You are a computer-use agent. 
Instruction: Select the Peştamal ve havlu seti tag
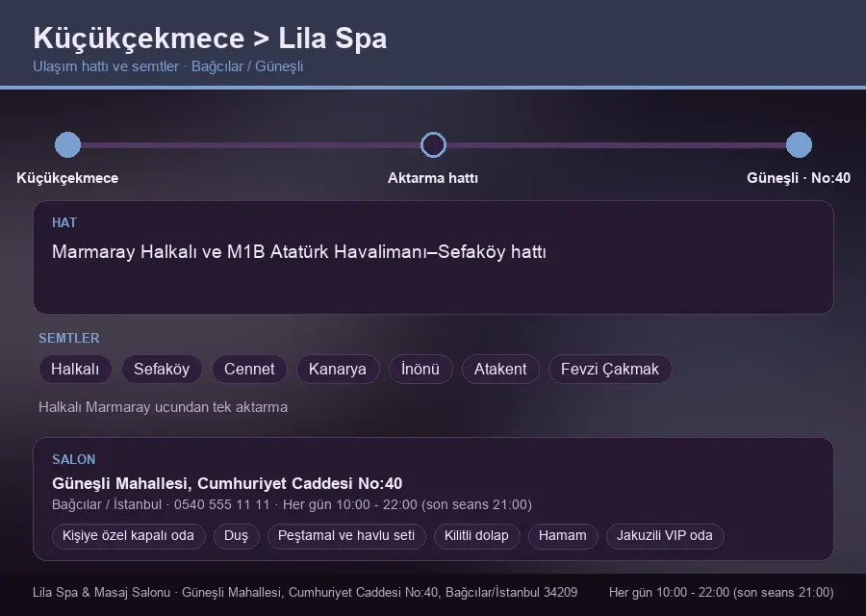pyautogui.click(x=346, y=536)
